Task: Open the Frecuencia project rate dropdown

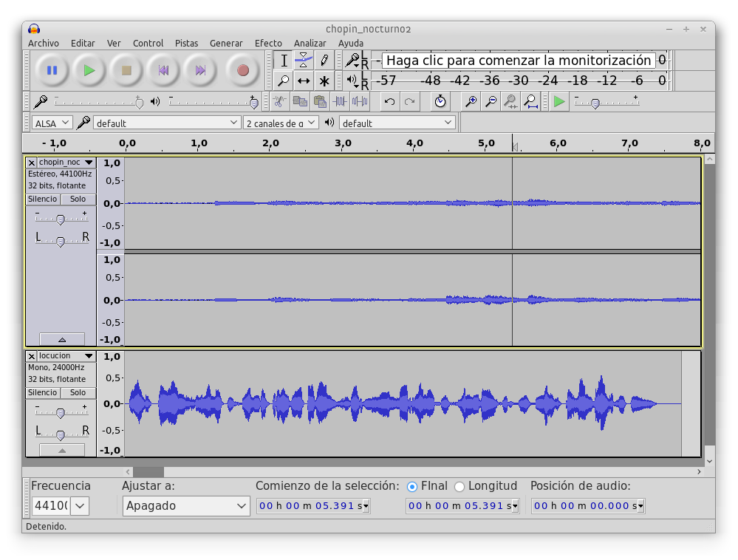Action: (80, 506)
